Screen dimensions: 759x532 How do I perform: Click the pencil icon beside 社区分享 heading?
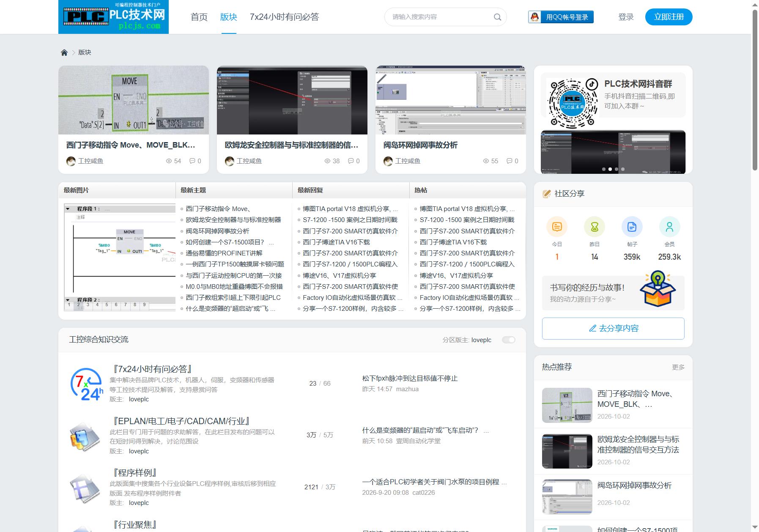pyautogui.click(x=546, y=194)
